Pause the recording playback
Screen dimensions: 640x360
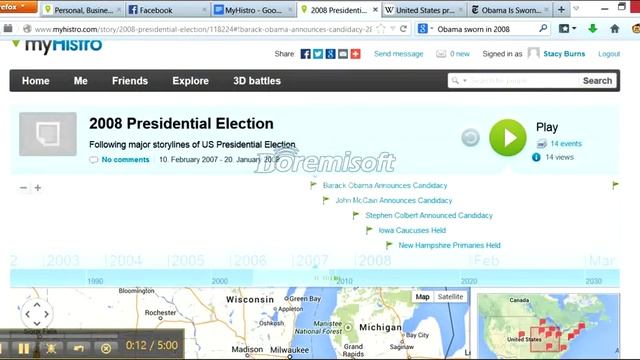[24, 348]
